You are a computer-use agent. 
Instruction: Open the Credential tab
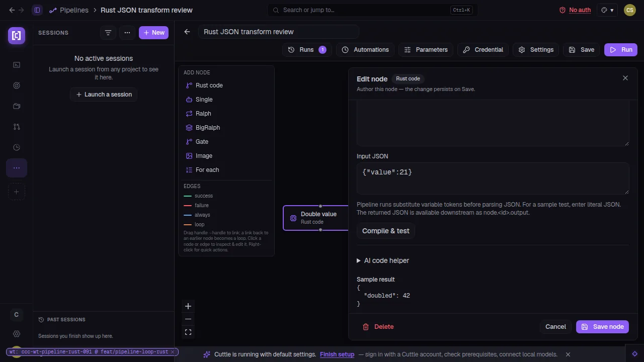(x=483, y=50)
